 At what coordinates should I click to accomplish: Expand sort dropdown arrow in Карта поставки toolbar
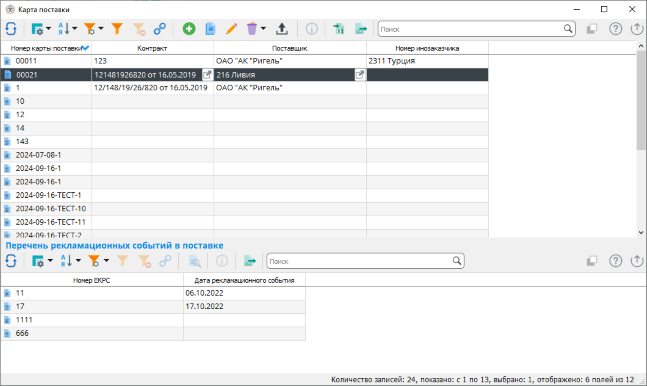(75, 29)
